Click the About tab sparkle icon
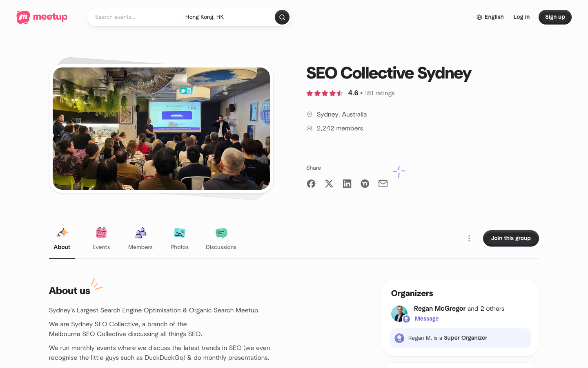The height and width of the screenshot is (368, 588). pyautogui.click(x=62, y=233)
